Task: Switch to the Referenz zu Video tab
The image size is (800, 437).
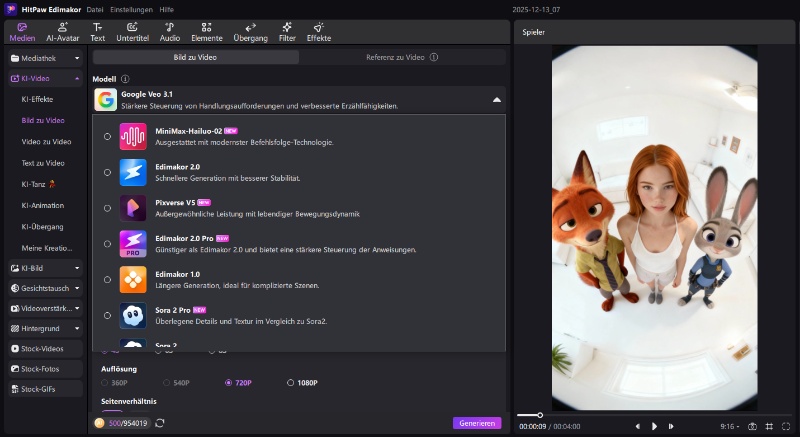Action: (402, 57)
